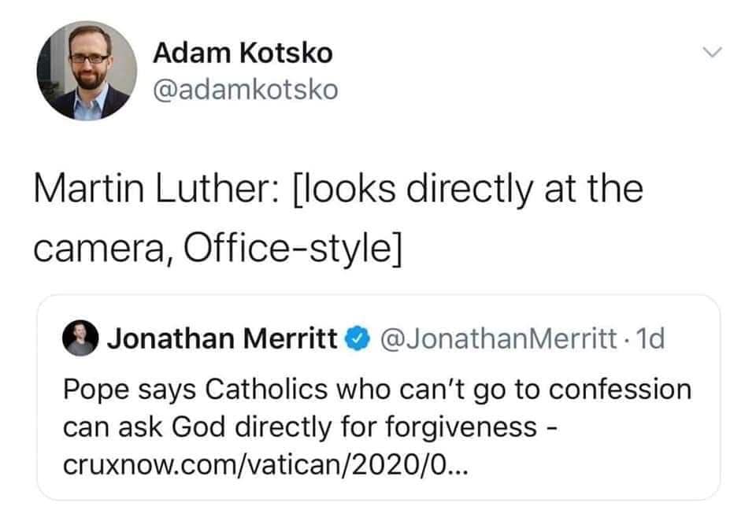Image resolution: width=756 pixels, height=532 pixels.
Task: Open the Adam Kotsko display name
Action: pyautogui.click(x=243, y=54)
